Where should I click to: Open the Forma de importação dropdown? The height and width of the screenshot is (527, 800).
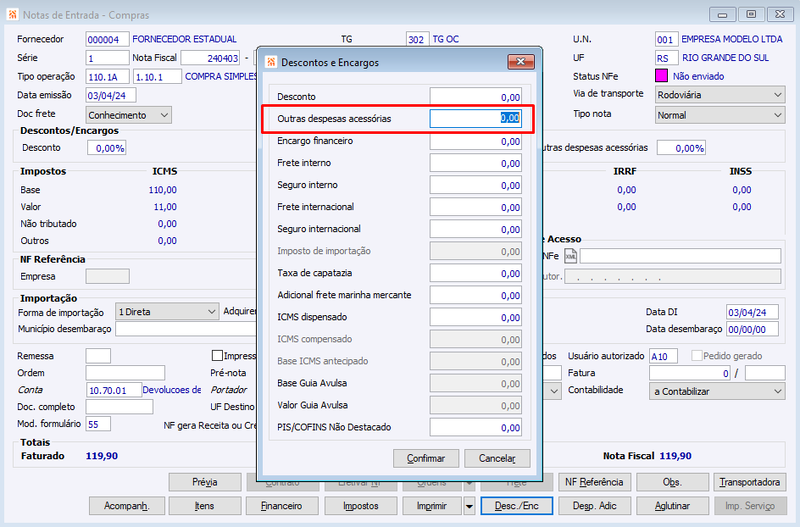click(x=167, y=312)
